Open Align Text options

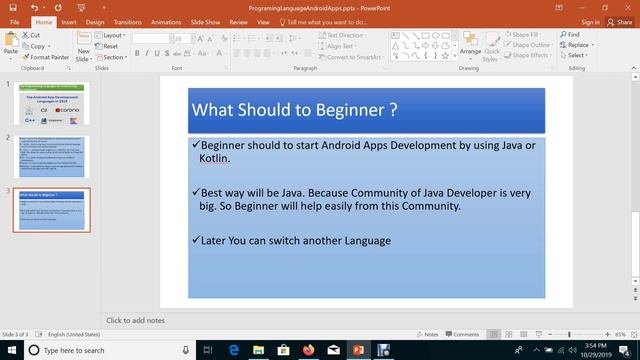tap(338, 46)
